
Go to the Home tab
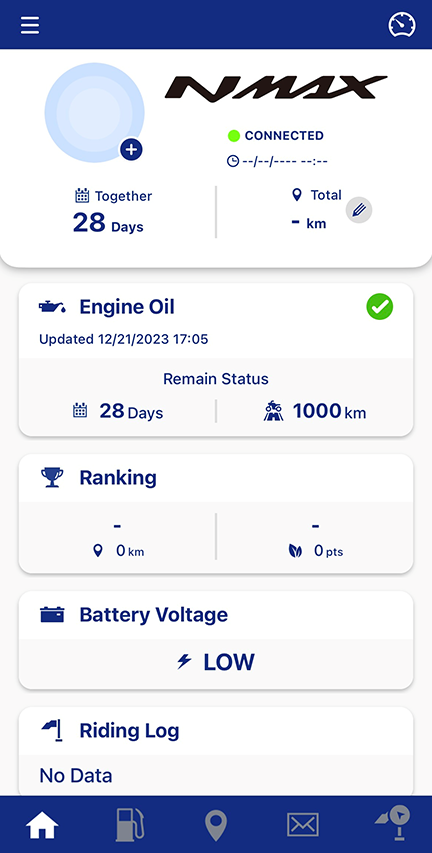42,825
